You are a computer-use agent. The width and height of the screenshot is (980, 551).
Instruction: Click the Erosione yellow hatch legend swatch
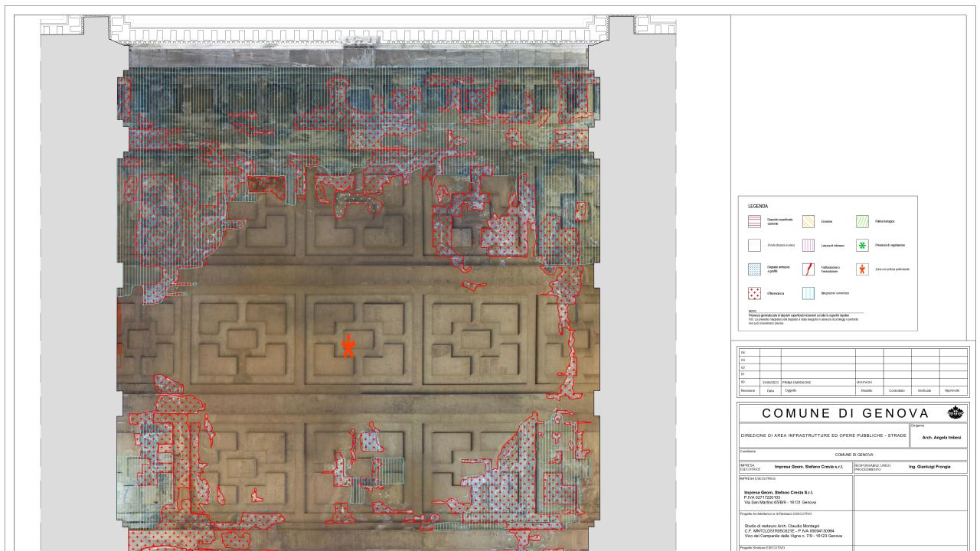(808, 221)
